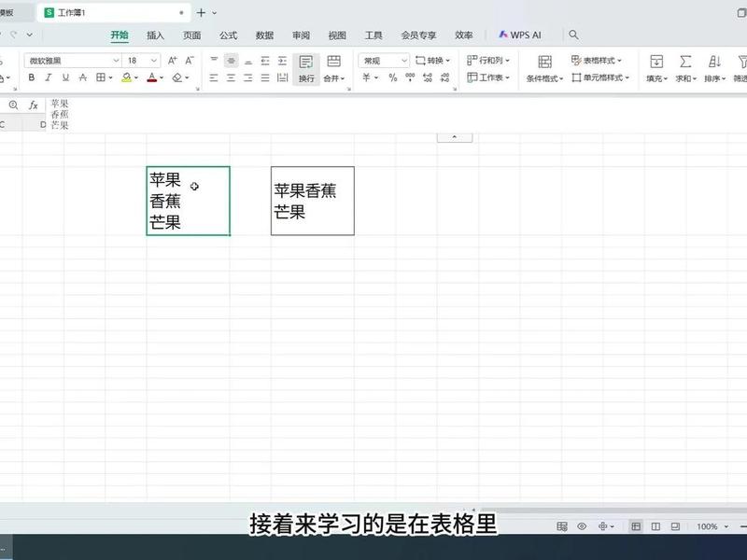Switch to normal view in status bar

(636, 526)
